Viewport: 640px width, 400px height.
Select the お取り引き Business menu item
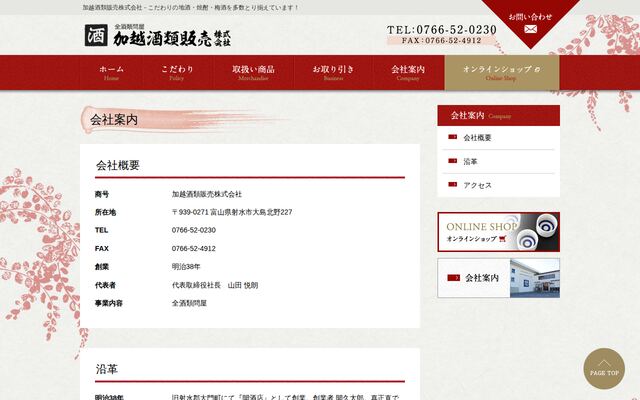pos(333,73)
